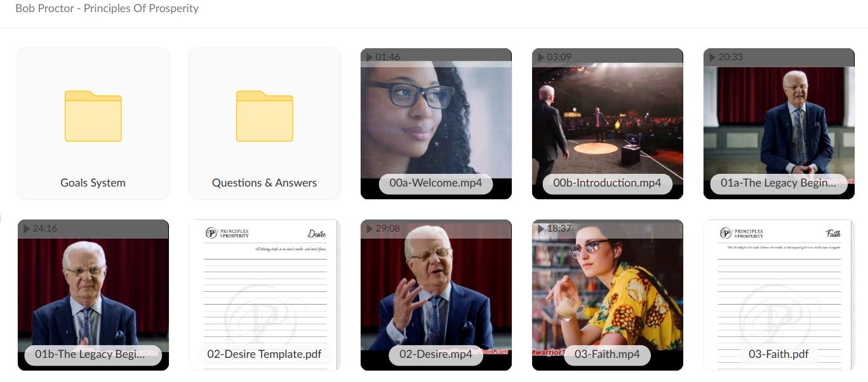
Task: Open 02-Desire Template.pdf label
Action: point(264,355)
